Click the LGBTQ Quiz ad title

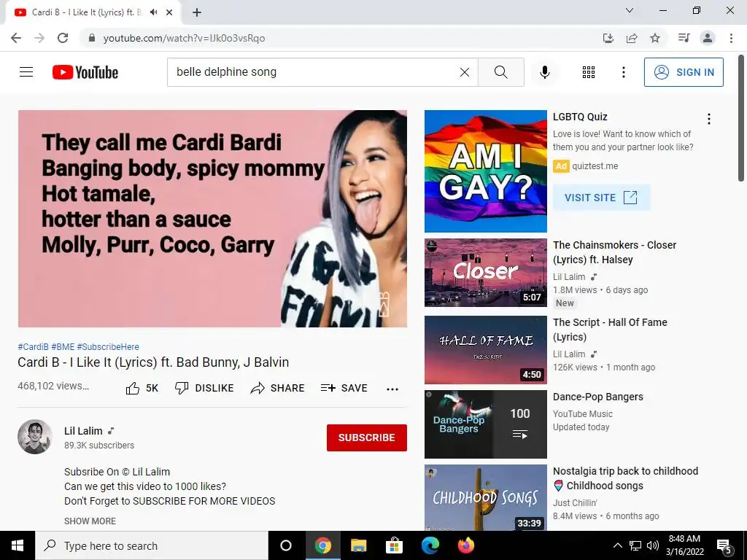click(x=580, y=117)
